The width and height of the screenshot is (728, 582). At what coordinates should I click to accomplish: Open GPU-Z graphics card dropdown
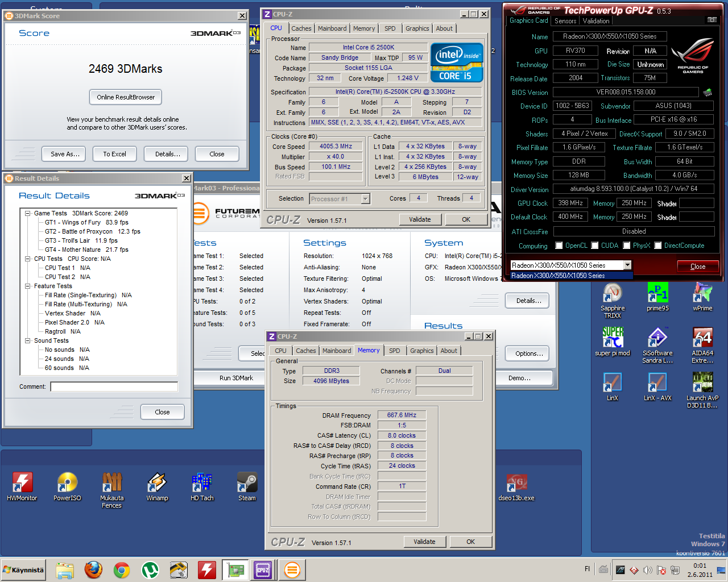627,265
